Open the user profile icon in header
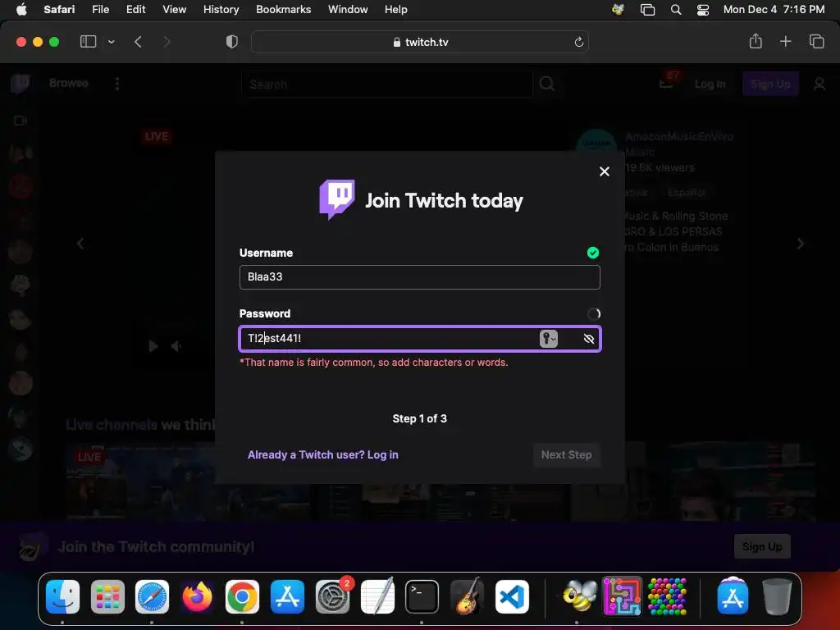This screenshot has width=840, height=630. point(819,84)
